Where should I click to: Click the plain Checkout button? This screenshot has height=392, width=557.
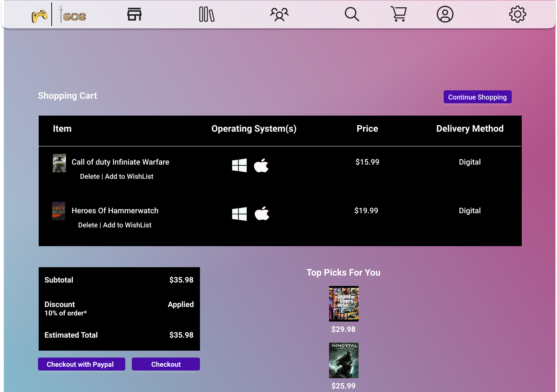click(x=166, y=364)
